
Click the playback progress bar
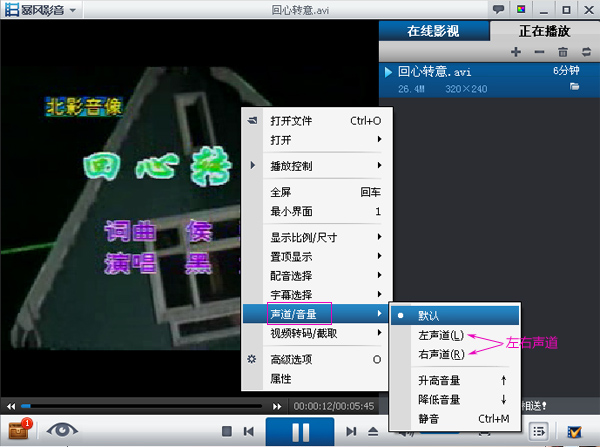tap(150, 406)
